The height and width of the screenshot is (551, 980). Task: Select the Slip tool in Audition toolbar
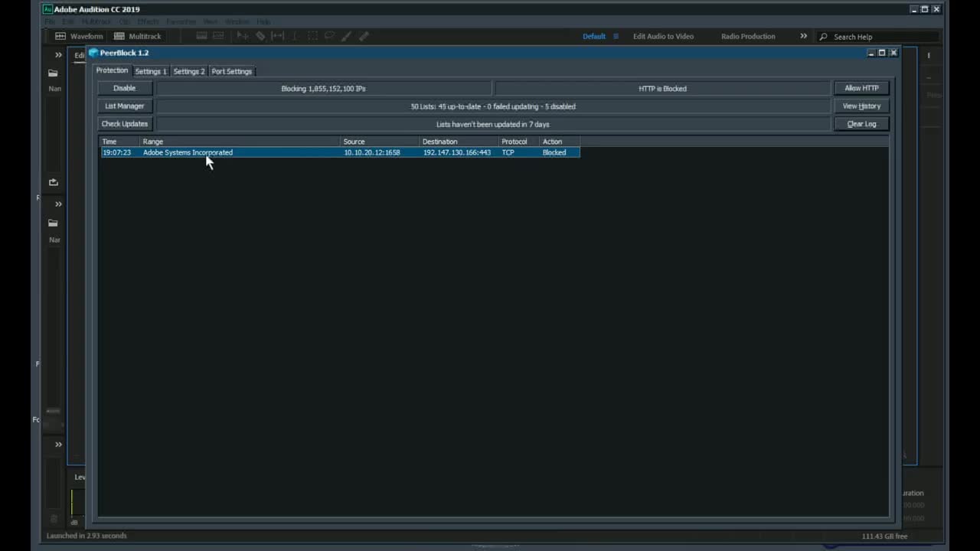(x=278, y=36)
